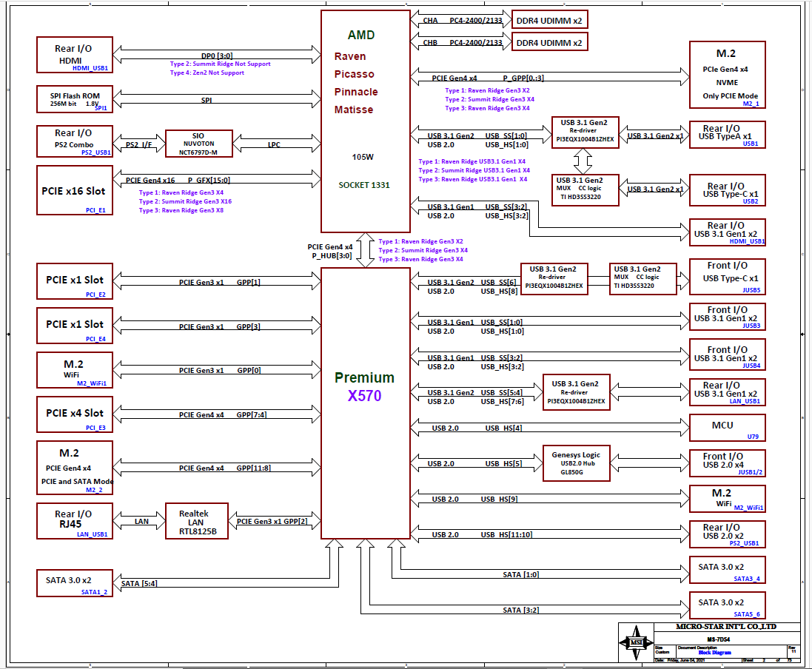Click the 'U79' label under MCU
The height and width of the screenshot is (669, 812).
point(753,437)
